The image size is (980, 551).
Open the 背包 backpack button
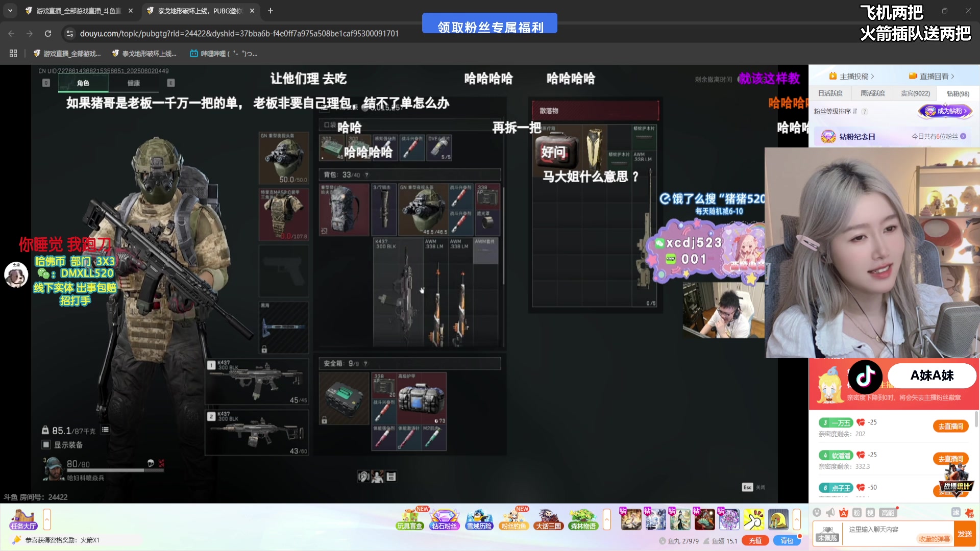pos(787,541)
